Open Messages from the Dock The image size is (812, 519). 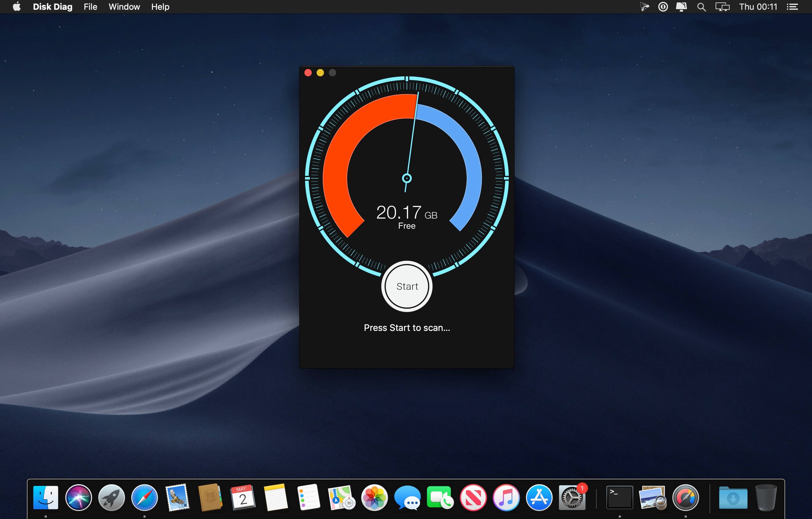[x=407, y=497]
